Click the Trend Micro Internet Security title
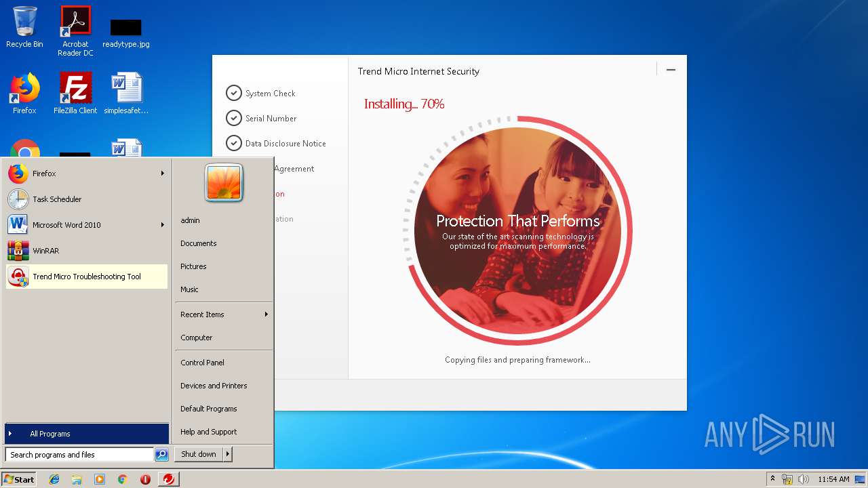 click(418, 71)
